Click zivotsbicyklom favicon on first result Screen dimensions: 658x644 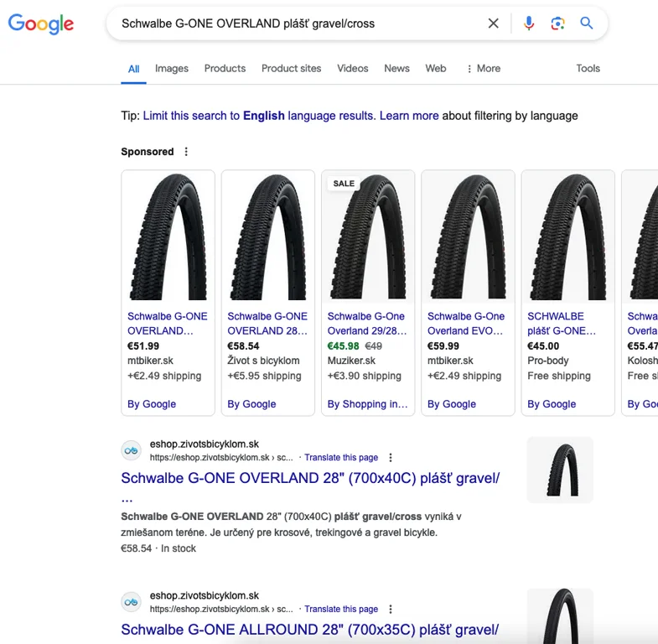click(131, 450)
